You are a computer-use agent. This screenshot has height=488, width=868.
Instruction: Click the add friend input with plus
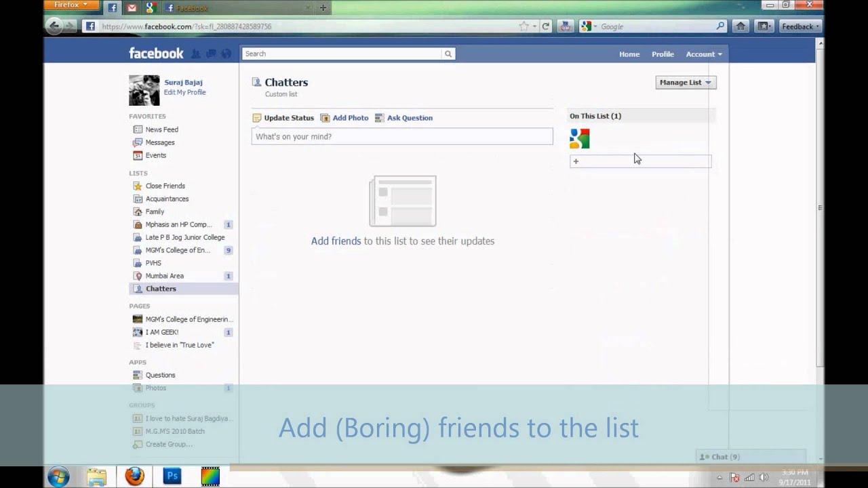point(640,161)
